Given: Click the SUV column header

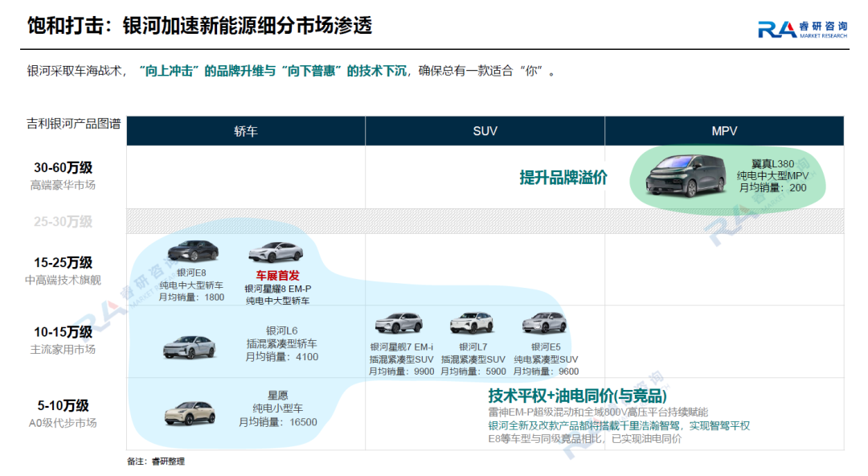Looking at the screenshot, I should point(485,131).
